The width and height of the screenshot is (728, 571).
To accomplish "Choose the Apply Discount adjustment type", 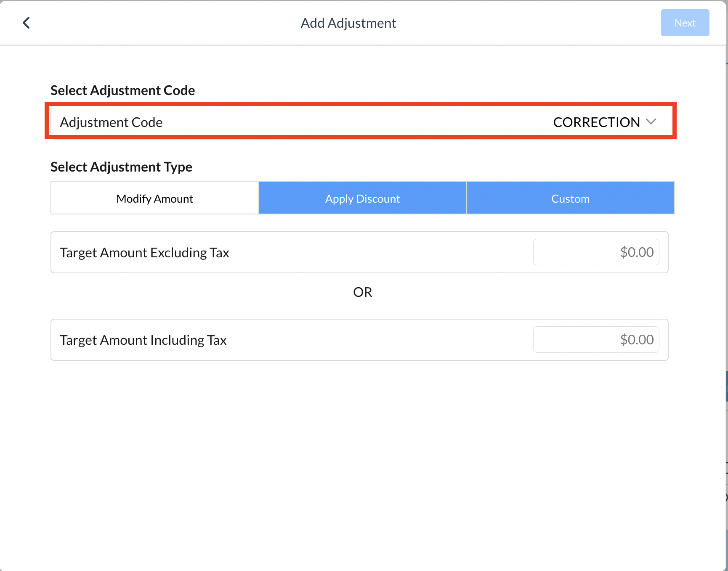I will tap(362, 198).
